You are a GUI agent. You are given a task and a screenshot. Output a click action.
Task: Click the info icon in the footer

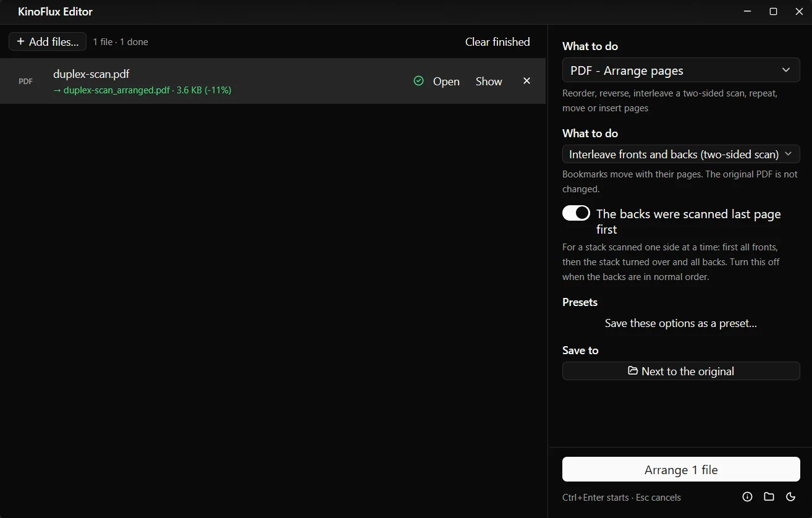pos(747,496)
